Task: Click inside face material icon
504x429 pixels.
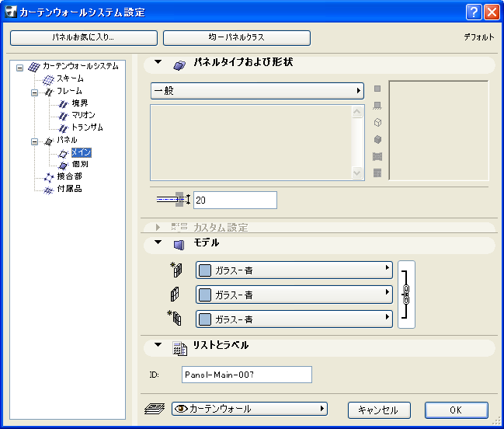Action: pyautogui.click(x=175, y=318)
